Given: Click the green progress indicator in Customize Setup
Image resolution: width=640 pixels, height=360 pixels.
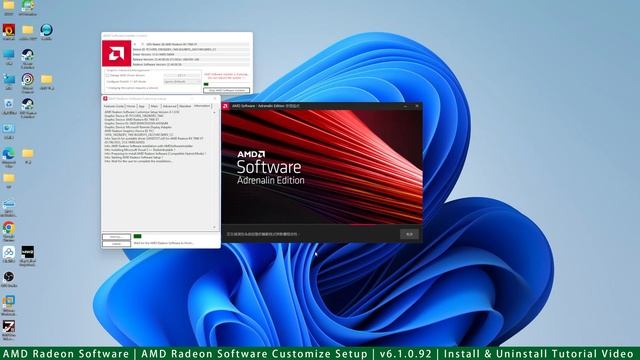Looking at the screenshot, I should [x=138, y=236].
